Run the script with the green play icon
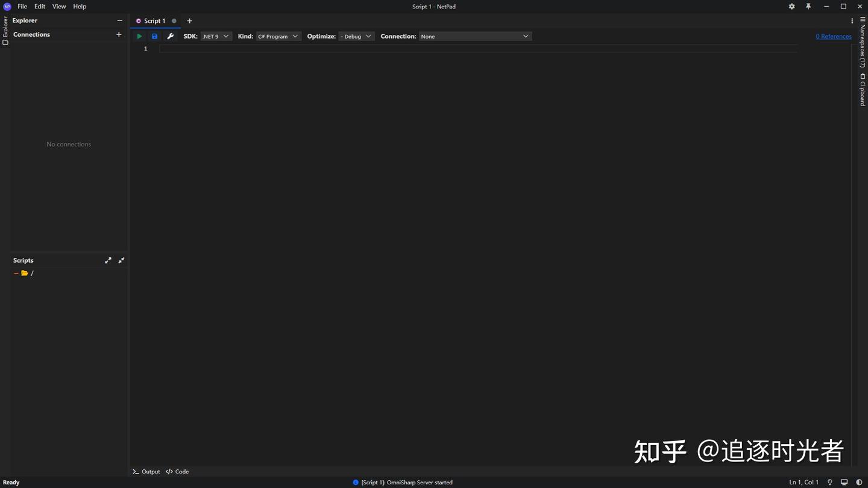This screenshot has width=868, height=488. (139, 36)
